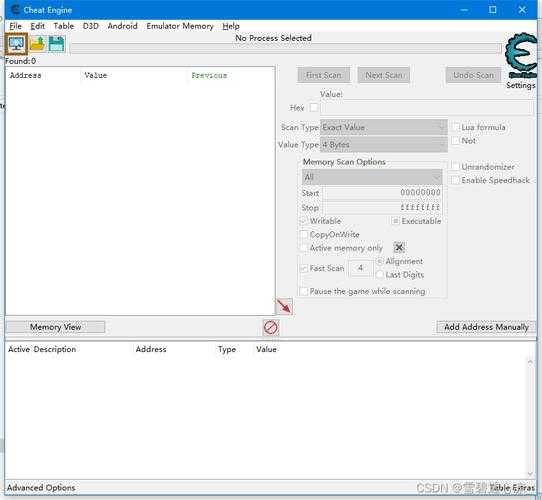This screenshot has width=542, height=500.
Task: Toggle the Executable checkbox
Action: 395,221
